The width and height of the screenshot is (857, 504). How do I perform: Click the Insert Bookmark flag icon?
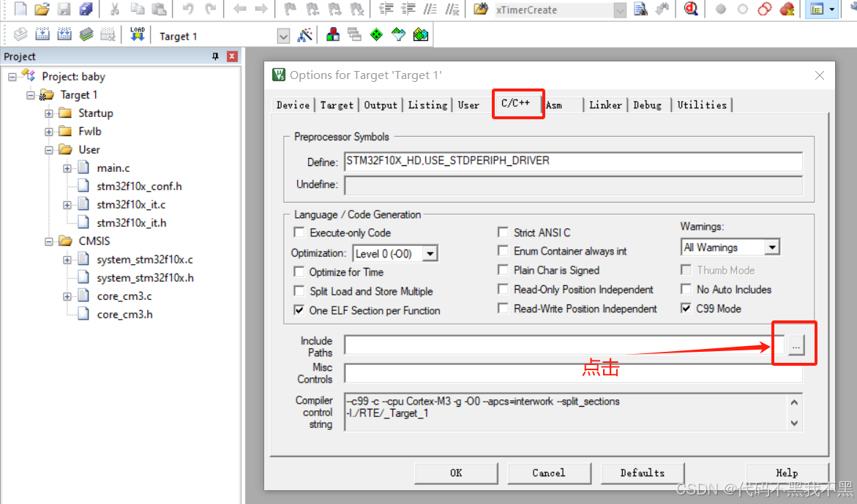(x=290, y=9)
